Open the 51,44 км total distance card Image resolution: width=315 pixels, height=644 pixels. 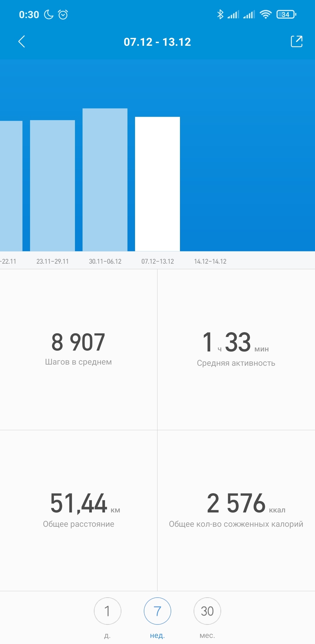78,510
